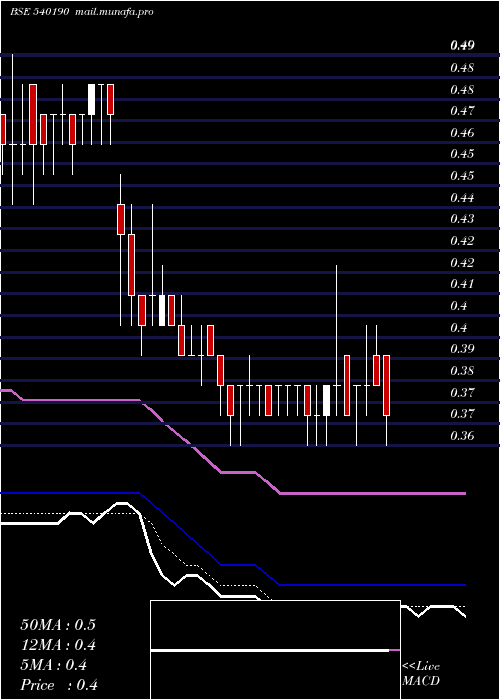Click the 'Price : 0.4' label
This screenshot has width=500, height=700.
[x=59, y=685]
